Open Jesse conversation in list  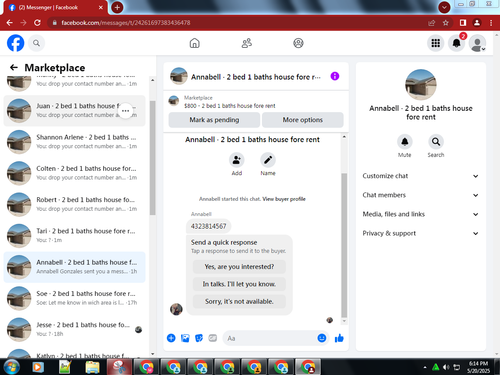[74, 329]
